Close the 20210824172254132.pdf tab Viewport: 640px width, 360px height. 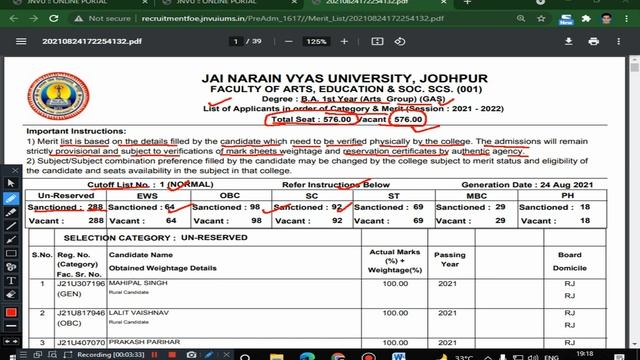click(x=444, y=2)
